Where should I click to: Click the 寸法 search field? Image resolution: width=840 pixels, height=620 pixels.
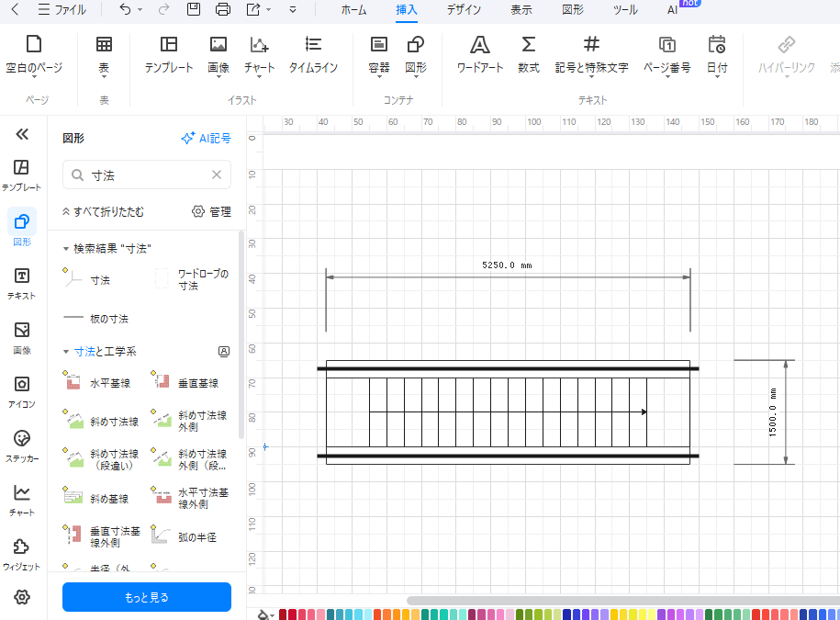[147, 175]
